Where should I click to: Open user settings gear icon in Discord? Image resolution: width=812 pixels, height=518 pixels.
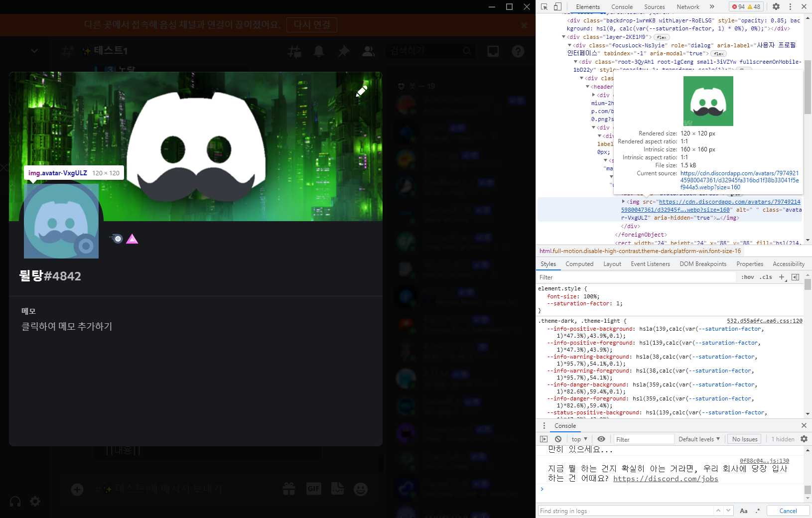pyautogui.click(x=35, y=502)
